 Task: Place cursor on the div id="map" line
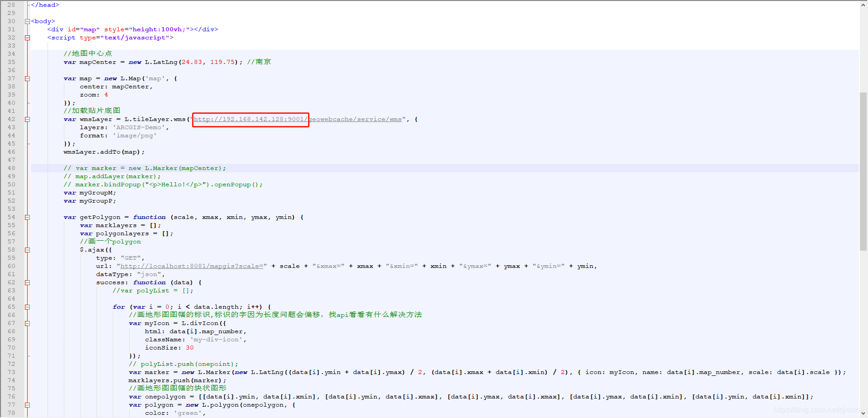133,29
